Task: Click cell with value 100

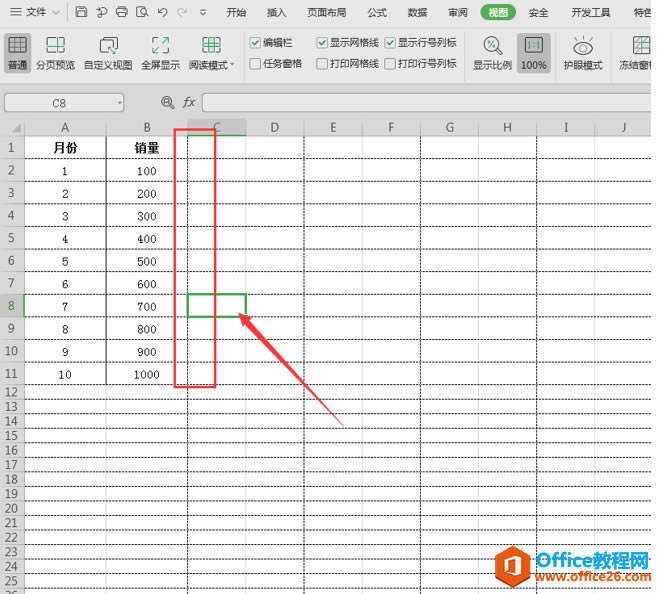Action: 147,170
